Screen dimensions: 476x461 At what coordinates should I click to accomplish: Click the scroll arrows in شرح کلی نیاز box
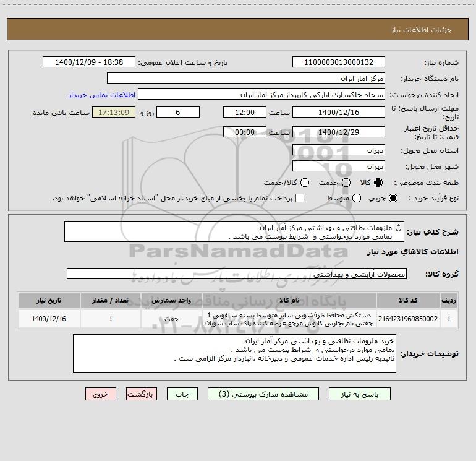pyautogui.click(x=399, y=227)
